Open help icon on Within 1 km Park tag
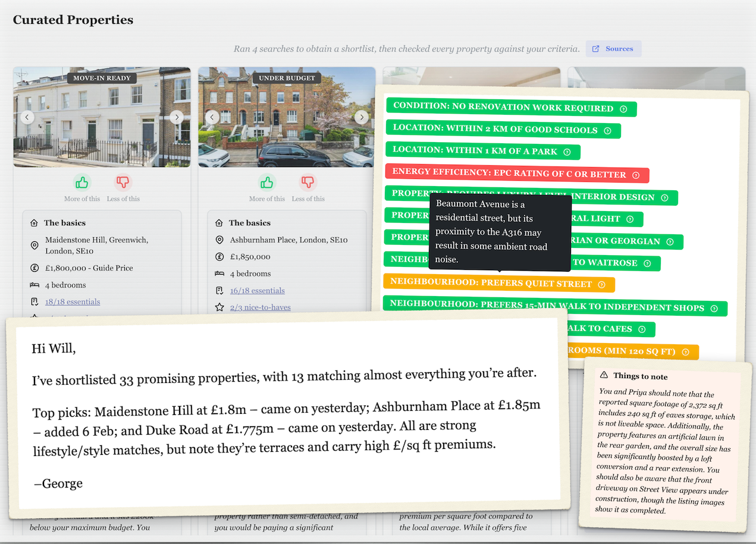 click(x=567, y=152)
